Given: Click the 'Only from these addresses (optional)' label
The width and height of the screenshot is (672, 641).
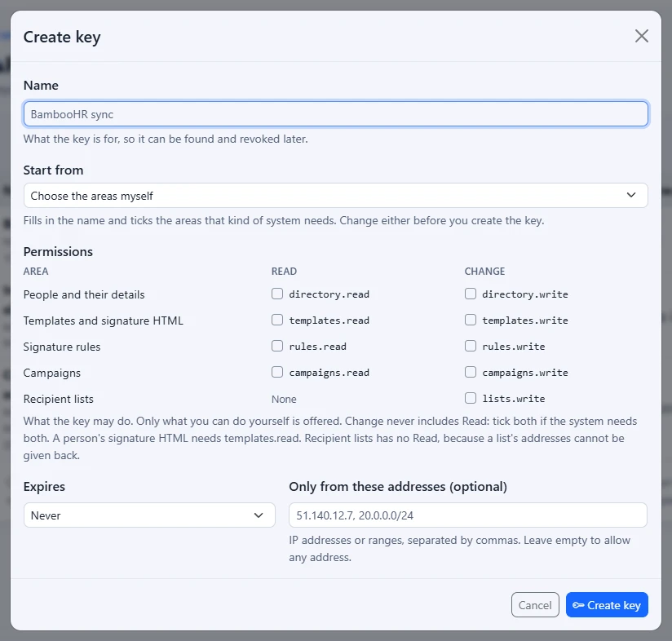Looking at the screenshot, I should (x=398, y=487).
